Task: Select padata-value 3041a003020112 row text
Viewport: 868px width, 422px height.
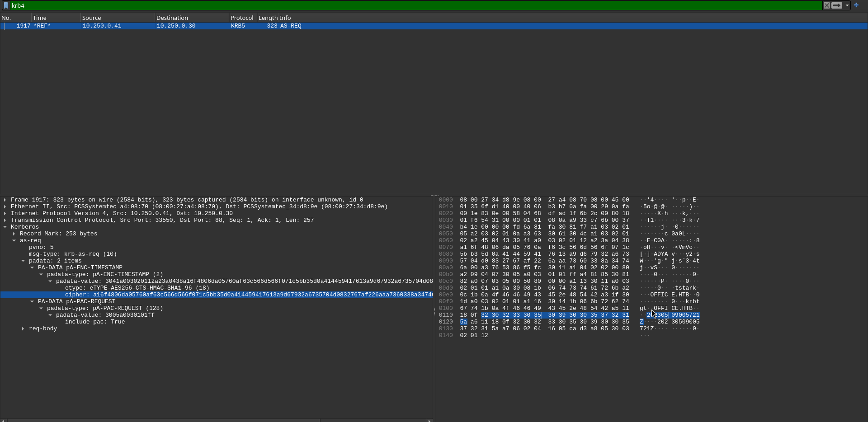Action: [x=244, y=281]
